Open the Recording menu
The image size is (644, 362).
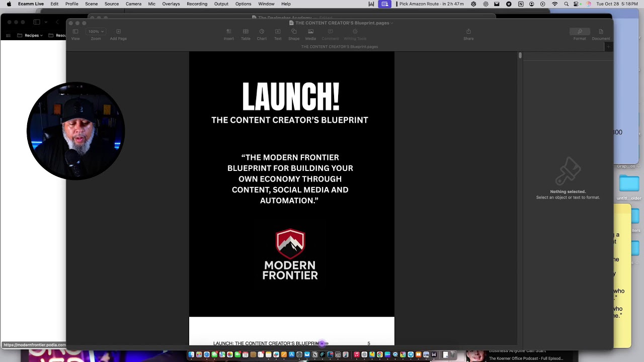click(x=197, y=4)
